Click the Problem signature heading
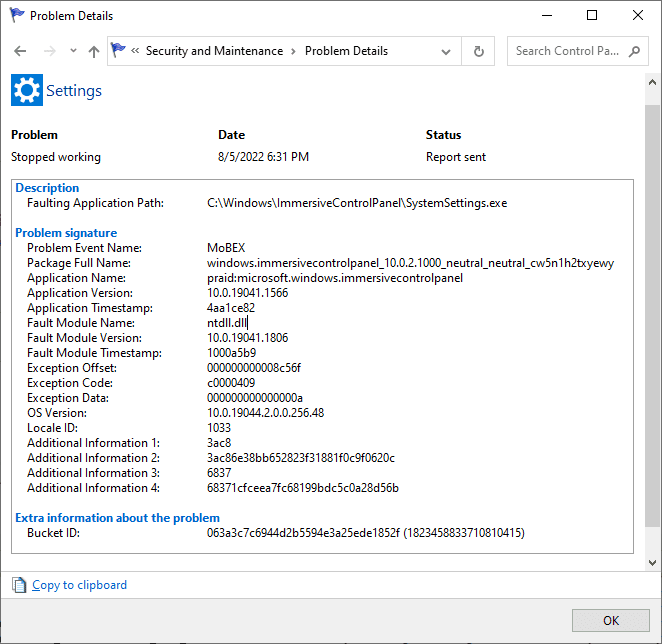The height and width of the screenshot is (644, 662). (66, 233)
